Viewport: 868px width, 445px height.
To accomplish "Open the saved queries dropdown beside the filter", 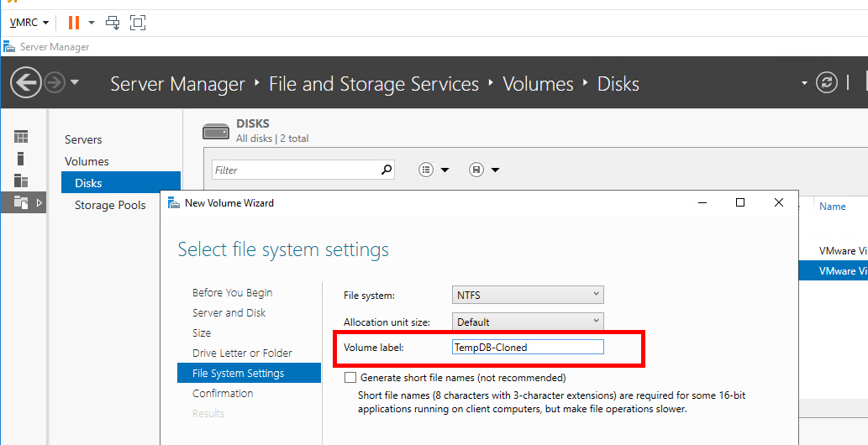I will point(484,170).
